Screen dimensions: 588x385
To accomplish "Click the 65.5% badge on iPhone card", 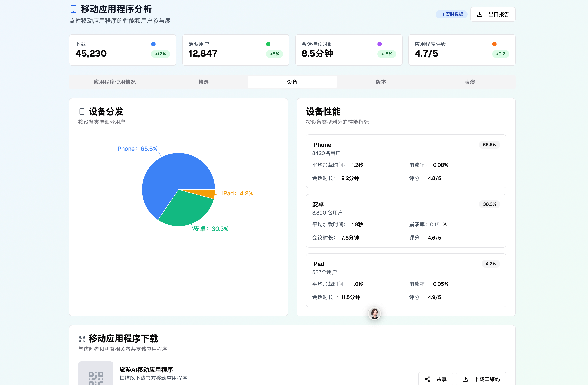I will pyautogui.click(x=489, y=145).
